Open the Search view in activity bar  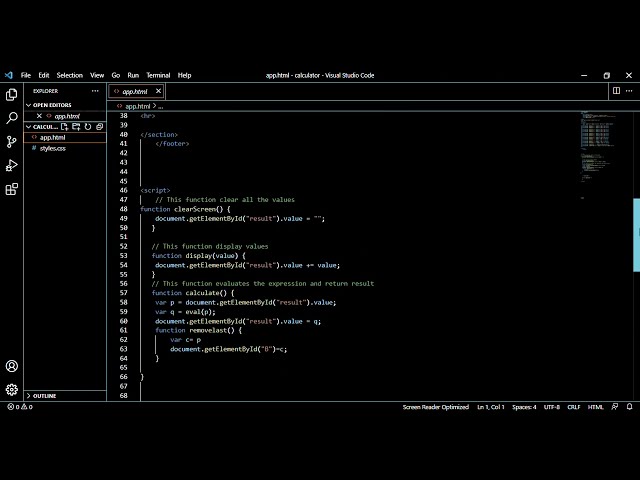(x=11, y=118)
